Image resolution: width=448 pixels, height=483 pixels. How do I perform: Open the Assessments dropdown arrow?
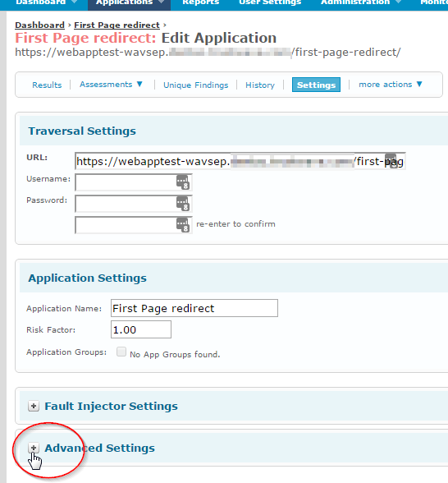click(139, 84)
